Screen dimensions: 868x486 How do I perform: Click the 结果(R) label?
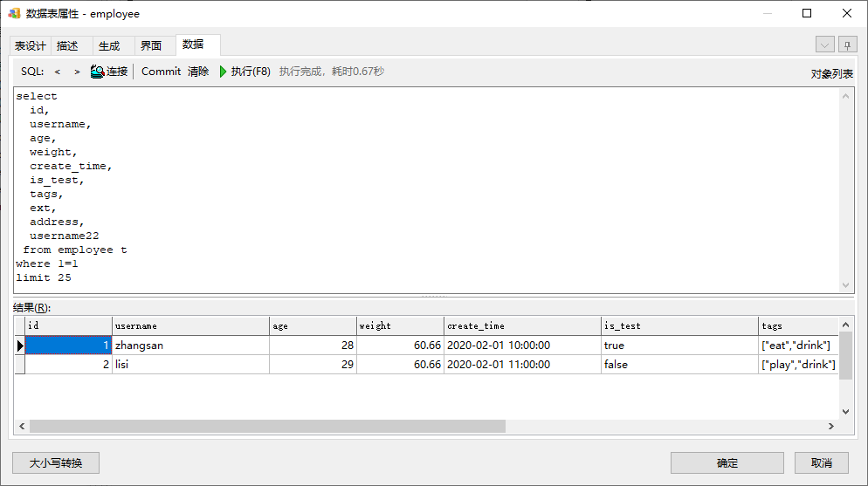[x=31, y=308]
